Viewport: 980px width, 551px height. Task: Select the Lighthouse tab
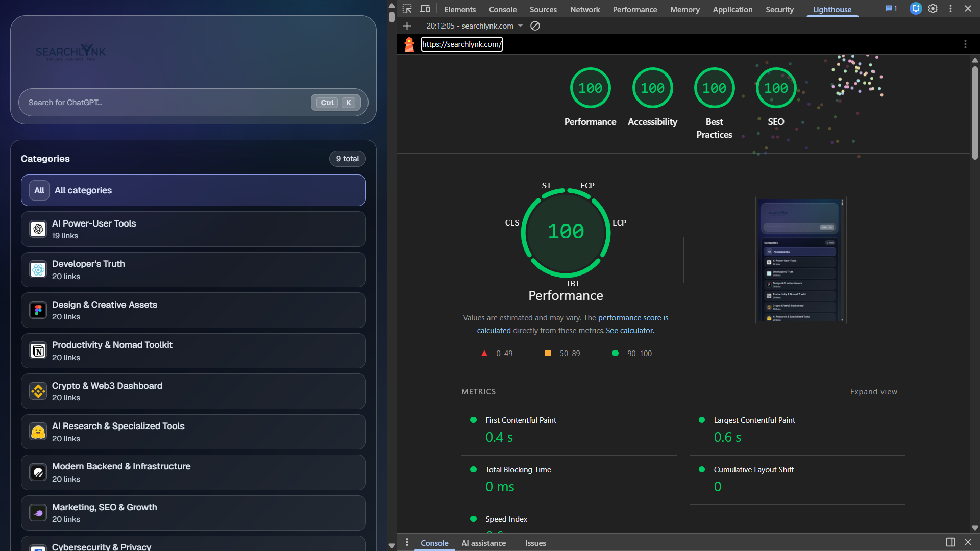(832, 9)
